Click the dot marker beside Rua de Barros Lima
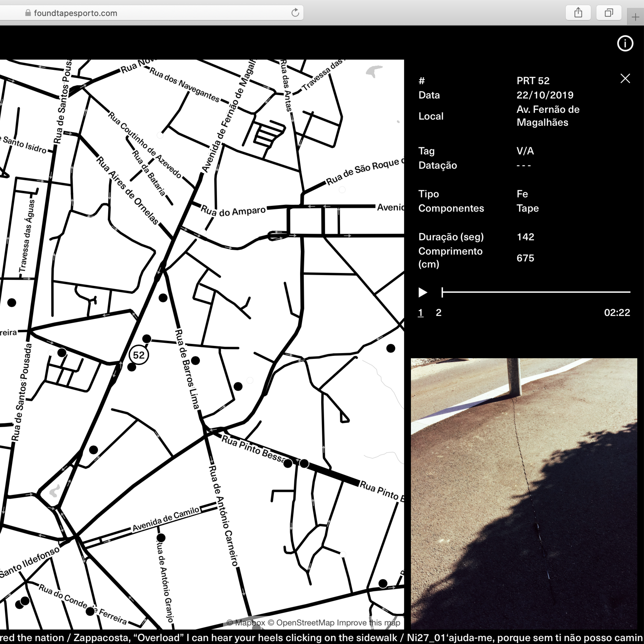The image size is (644, 644). click(196, 360)
